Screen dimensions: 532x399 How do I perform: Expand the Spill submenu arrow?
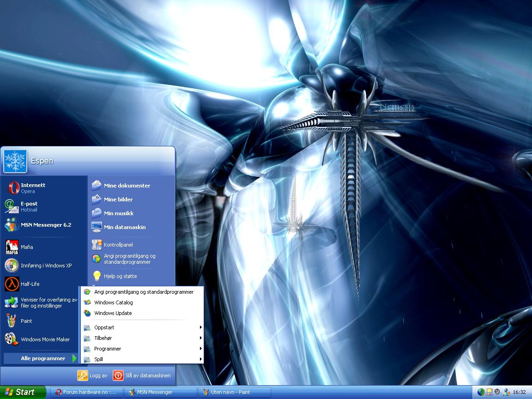pos(200,359)
